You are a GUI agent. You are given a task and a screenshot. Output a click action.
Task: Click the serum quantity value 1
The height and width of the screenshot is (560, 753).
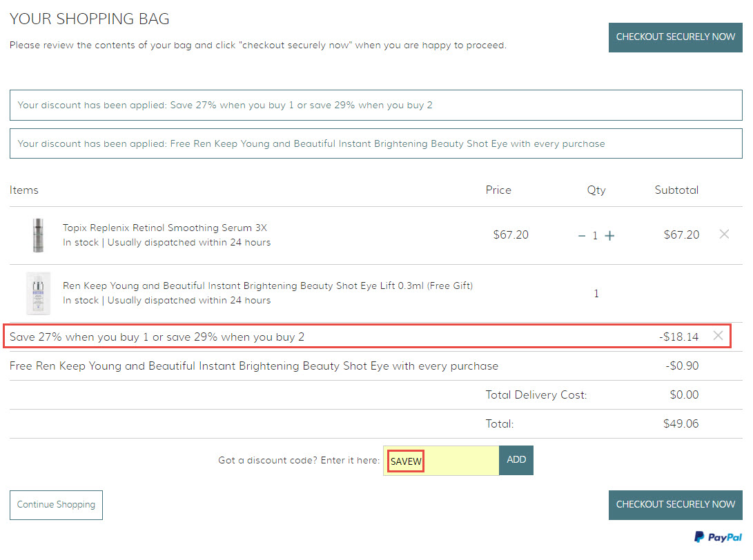595,236
